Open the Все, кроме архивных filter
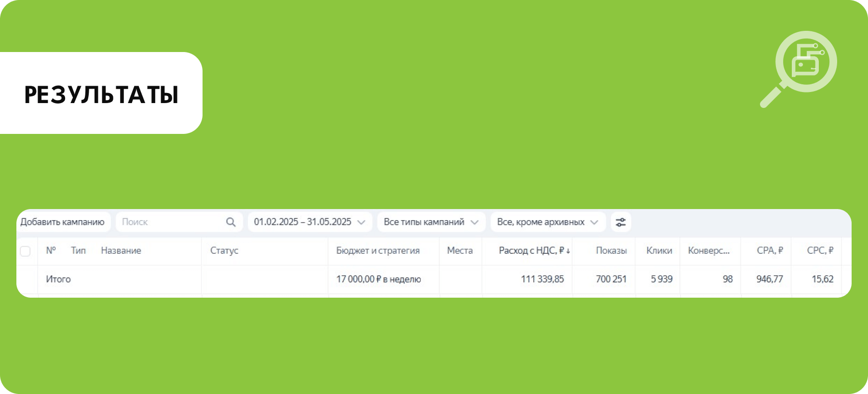868x394 pixels. (x=547, y=222)
